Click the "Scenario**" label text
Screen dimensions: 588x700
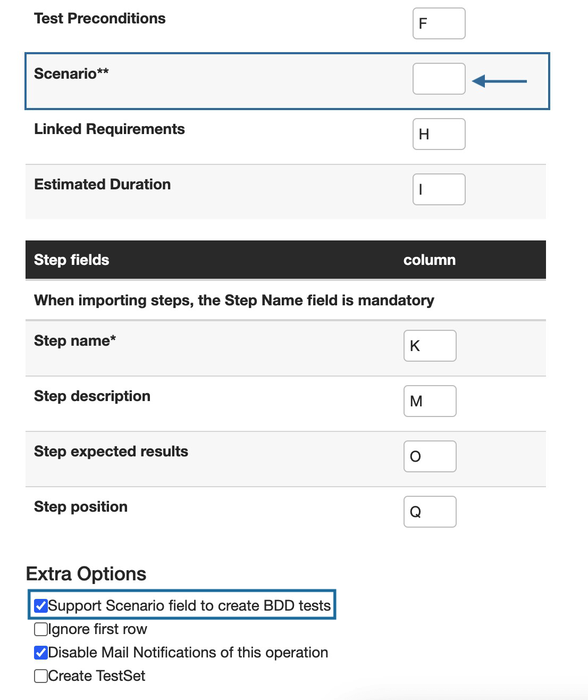pyautogui.click(x=71, y=73)
